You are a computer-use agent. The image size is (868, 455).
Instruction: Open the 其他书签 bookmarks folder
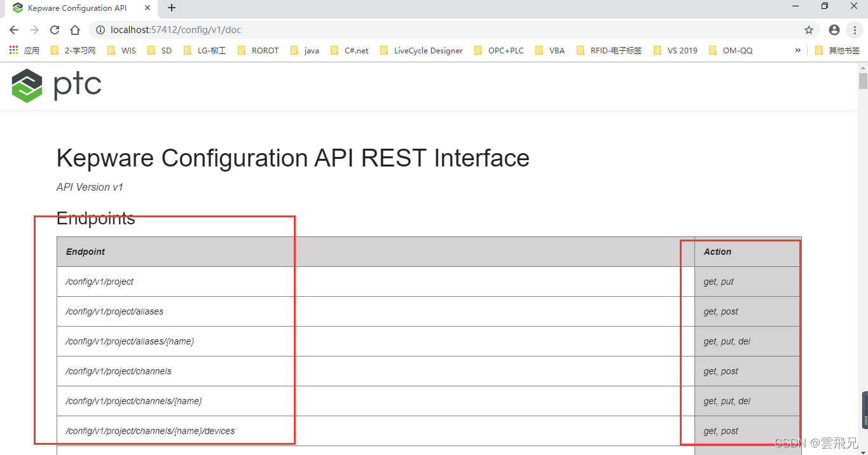(837, 50)
